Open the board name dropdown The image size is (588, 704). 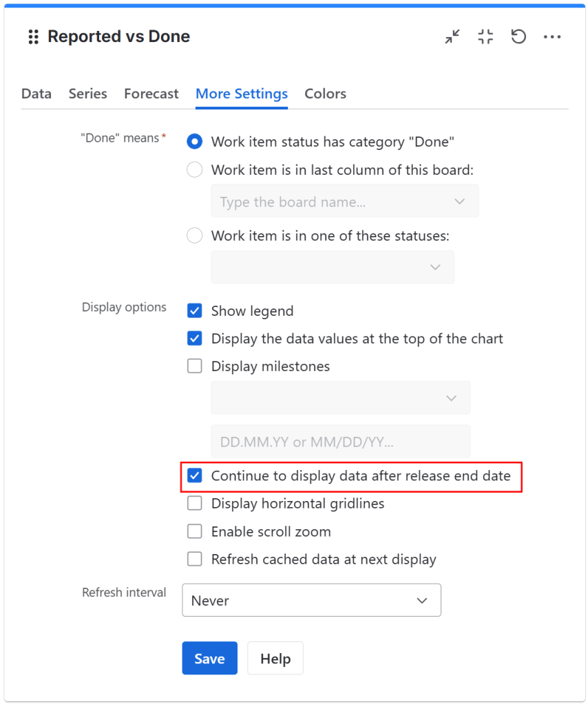point(344,202)
